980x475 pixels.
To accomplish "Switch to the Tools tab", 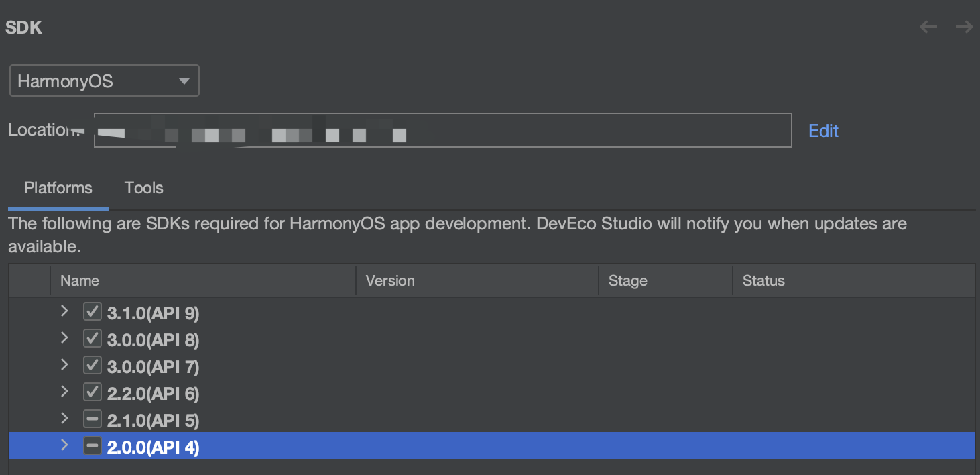I will click(x=144, y=188).
